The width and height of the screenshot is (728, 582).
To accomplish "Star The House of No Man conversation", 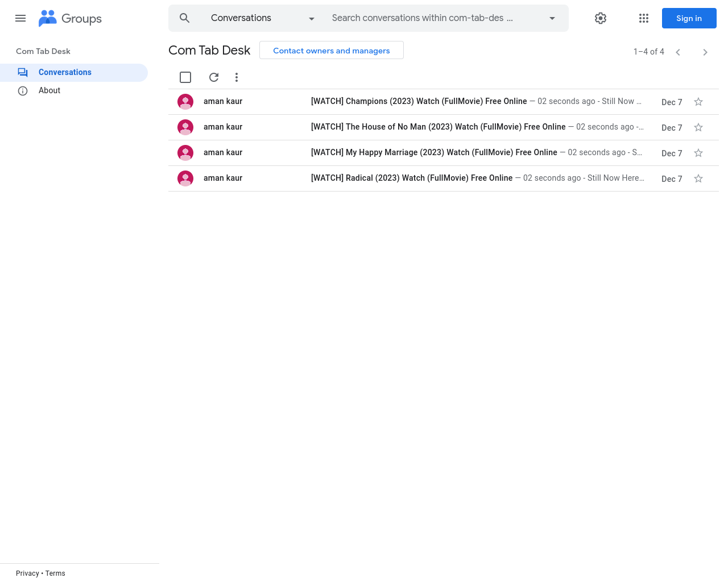I will (x=698, y=127).
